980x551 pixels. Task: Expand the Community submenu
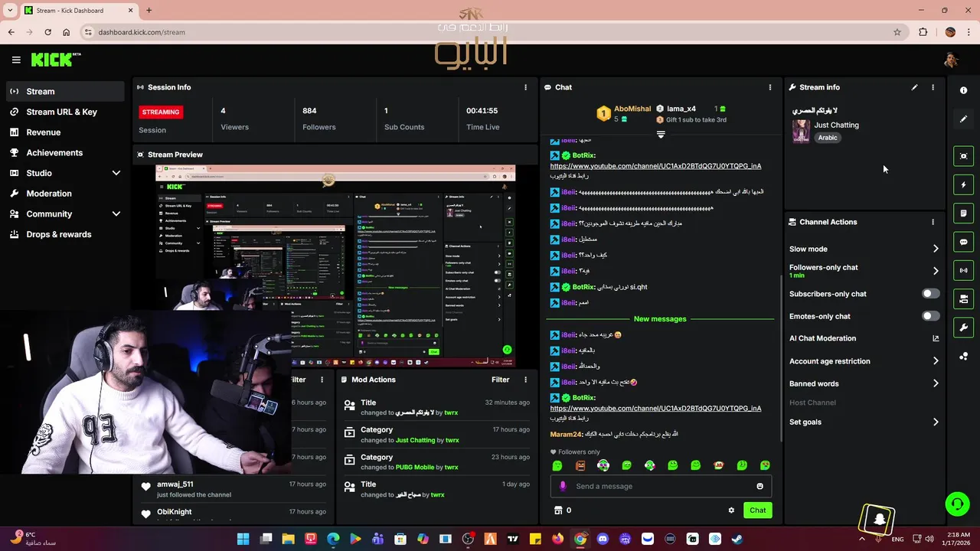116,214
